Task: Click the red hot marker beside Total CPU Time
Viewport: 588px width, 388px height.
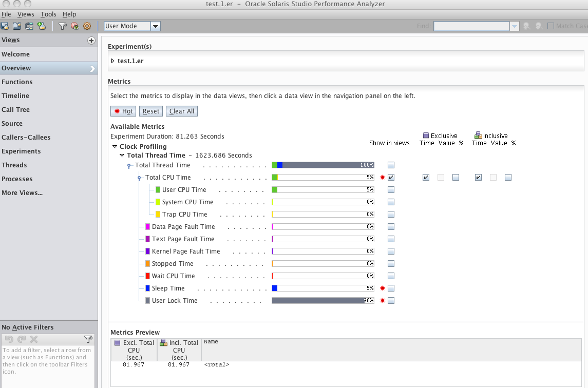Action: (383, 177)
